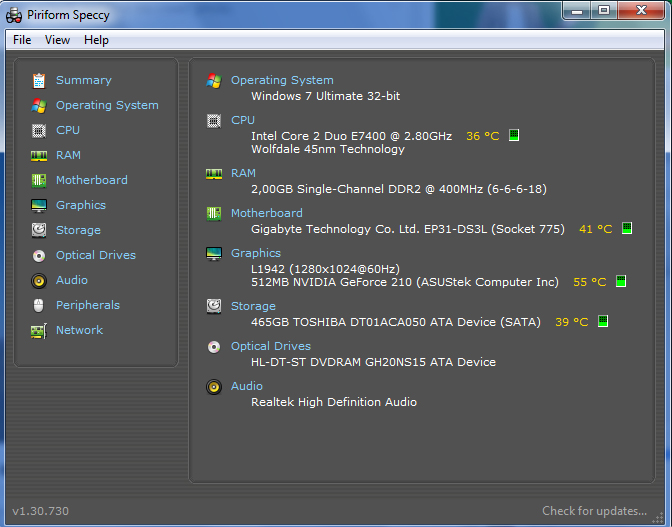The height and width of the screenshot is (527, 672).
Task: Click the Audio heading in summary panel
Action: coord(247,386)
